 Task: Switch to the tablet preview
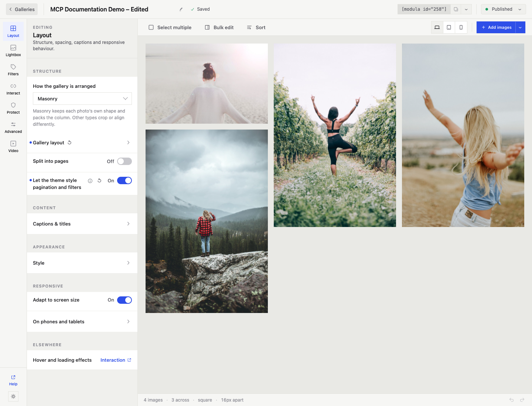coord(449,27)
